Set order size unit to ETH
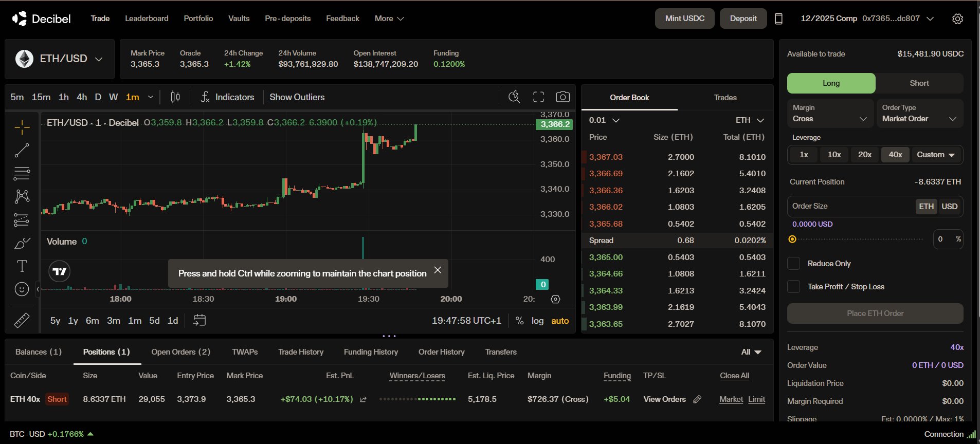Screen dimensions: 980x444 (927, 206)
